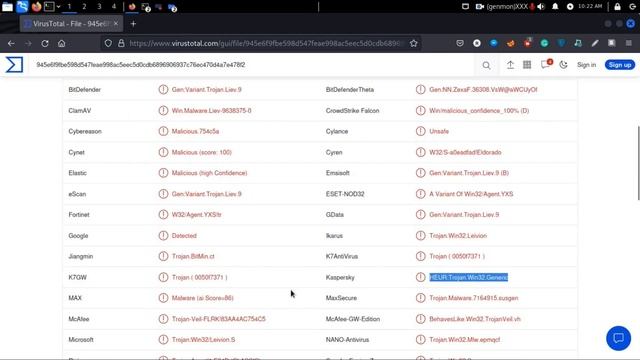Click the file hash search field
The image size is (640, 360).
(x=253, y=65)
